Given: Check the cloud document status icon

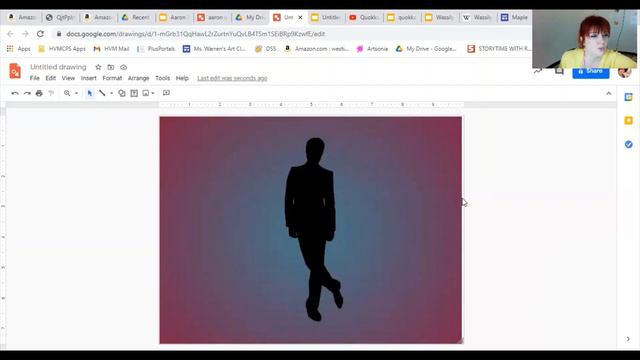Looking at the screenshot, I should point(123,67).
